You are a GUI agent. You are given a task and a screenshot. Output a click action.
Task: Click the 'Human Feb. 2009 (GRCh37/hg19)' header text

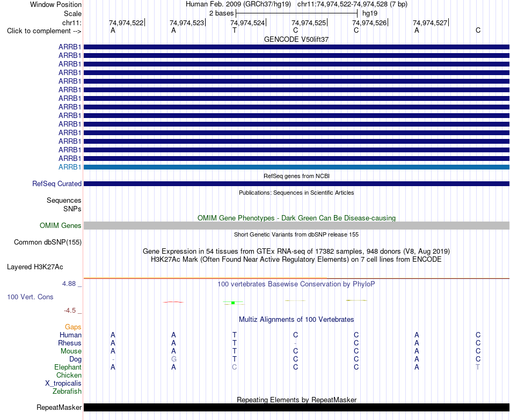238,4
